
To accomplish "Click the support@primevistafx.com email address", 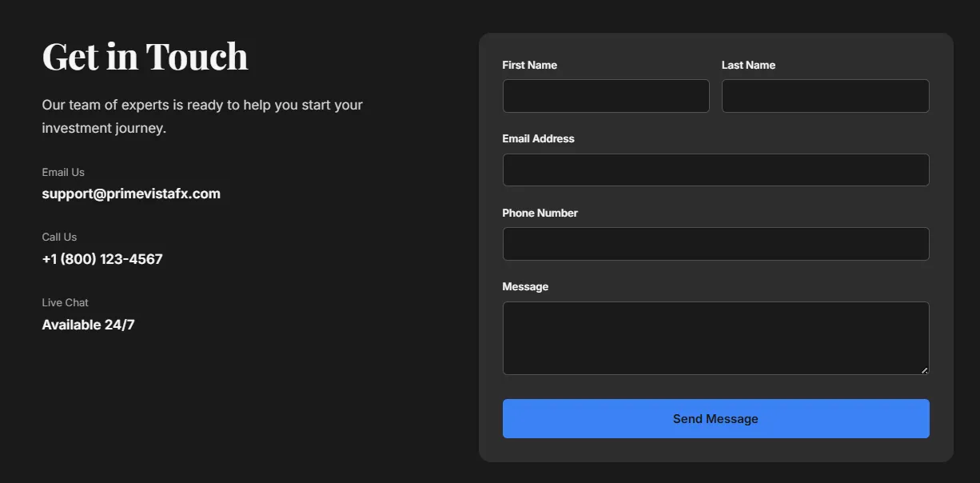I will [x=131, y=194].
